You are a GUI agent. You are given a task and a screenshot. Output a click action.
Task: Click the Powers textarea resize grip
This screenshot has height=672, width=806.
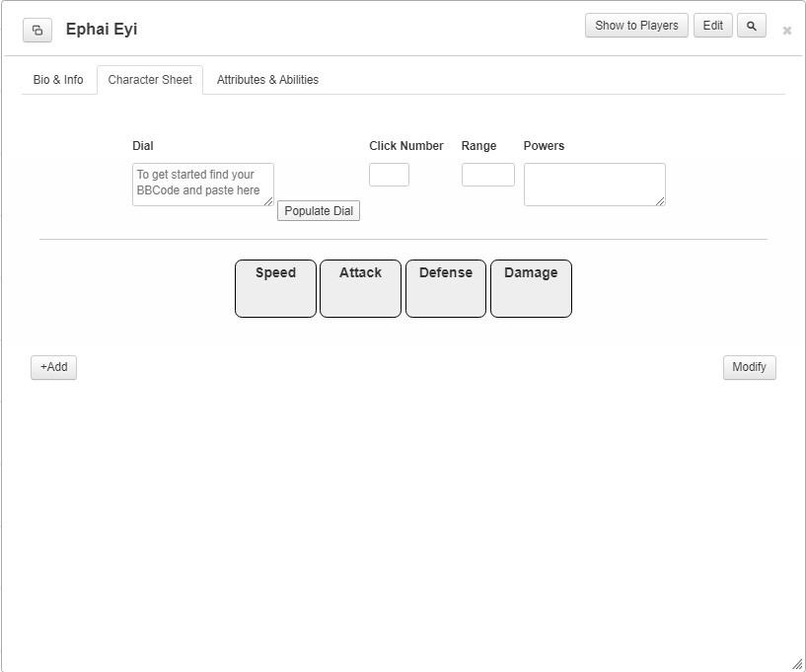pyautogui.click(x=661, y=201)
